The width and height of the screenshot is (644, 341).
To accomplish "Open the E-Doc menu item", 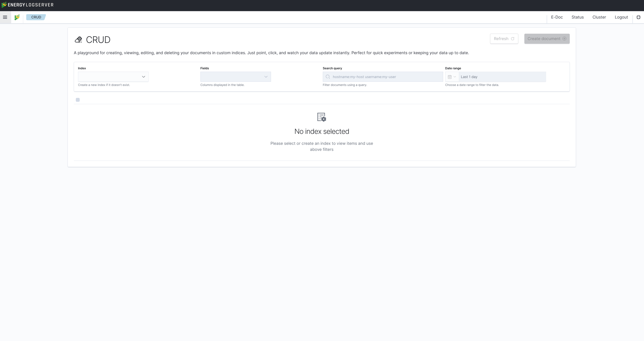I will tap(557, 17).
